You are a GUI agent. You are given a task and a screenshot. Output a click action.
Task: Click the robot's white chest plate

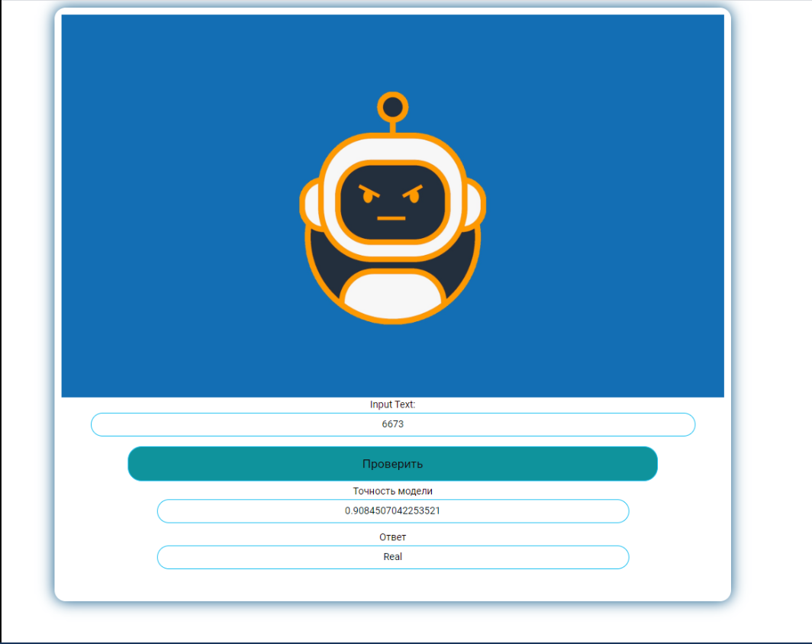(392, 296)
